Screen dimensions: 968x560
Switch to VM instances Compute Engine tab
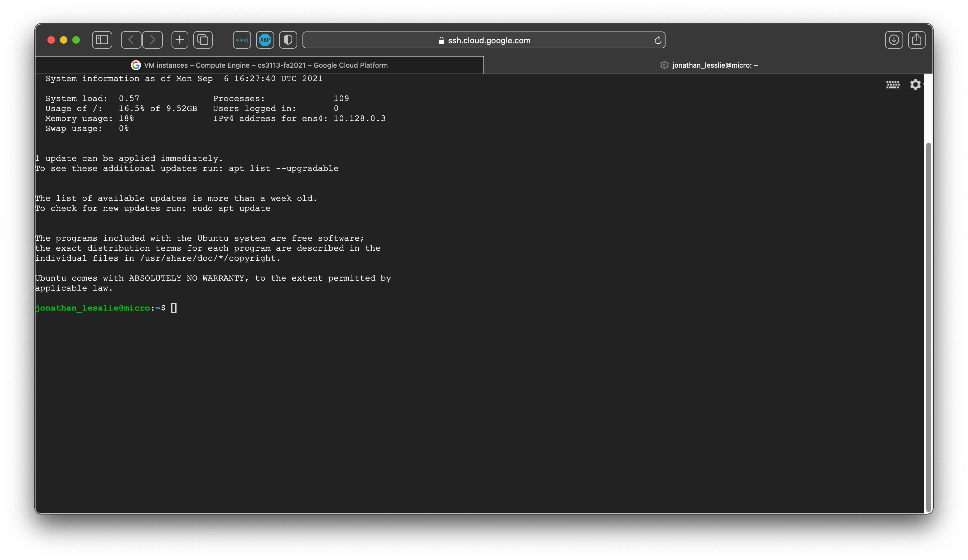[x=259, y=65]
